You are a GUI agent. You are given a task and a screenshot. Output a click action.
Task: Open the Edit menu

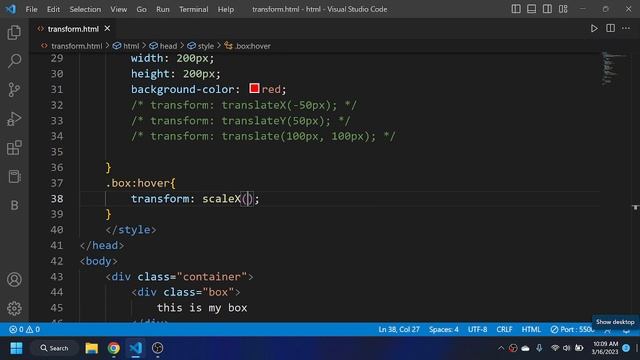53,9
